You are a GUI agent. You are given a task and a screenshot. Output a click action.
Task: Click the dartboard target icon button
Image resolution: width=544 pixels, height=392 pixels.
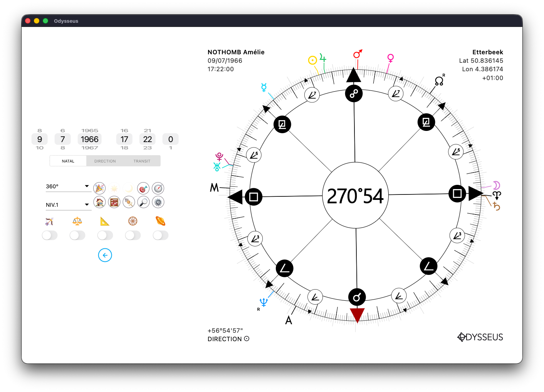pos(143,188)
